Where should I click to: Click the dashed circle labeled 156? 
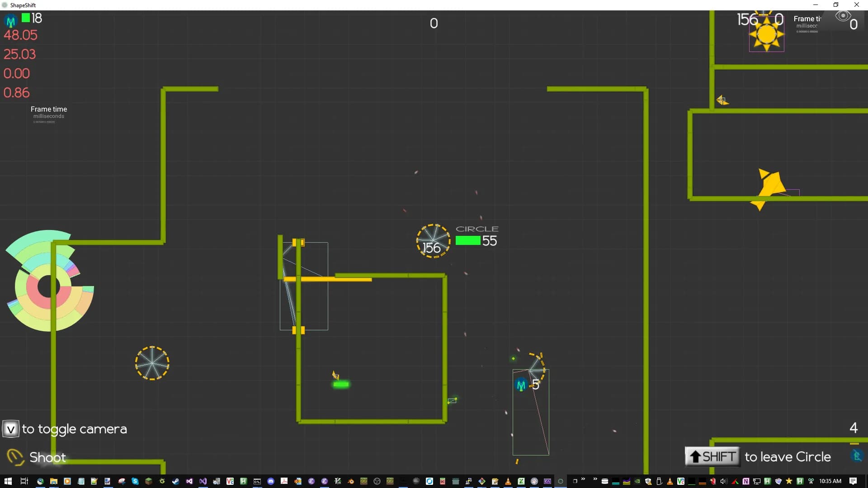(x=433, y=241)
